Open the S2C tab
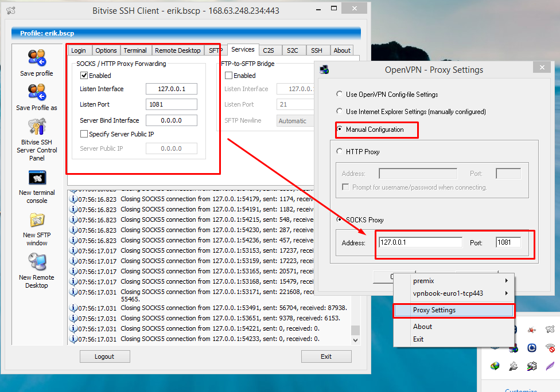The height and width of the screenshot is (392, 560). pyautogui.click(x=293, y=50)
